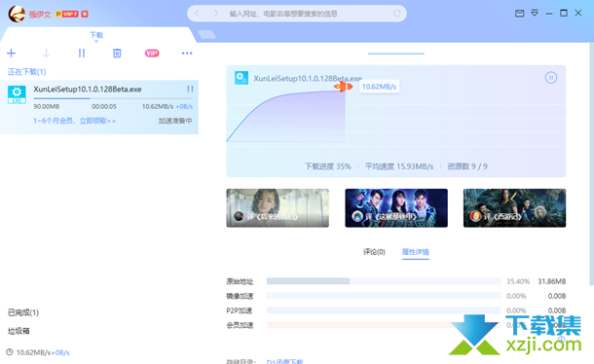Open the main menu dropdown triangle icon

(x=535, y=14)
